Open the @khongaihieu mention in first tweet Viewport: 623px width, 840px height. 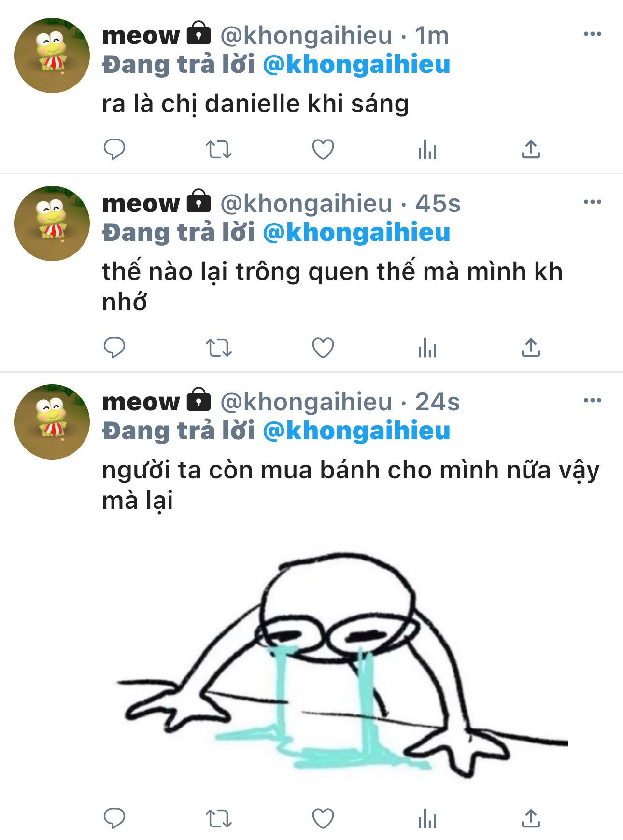point(356,65)
